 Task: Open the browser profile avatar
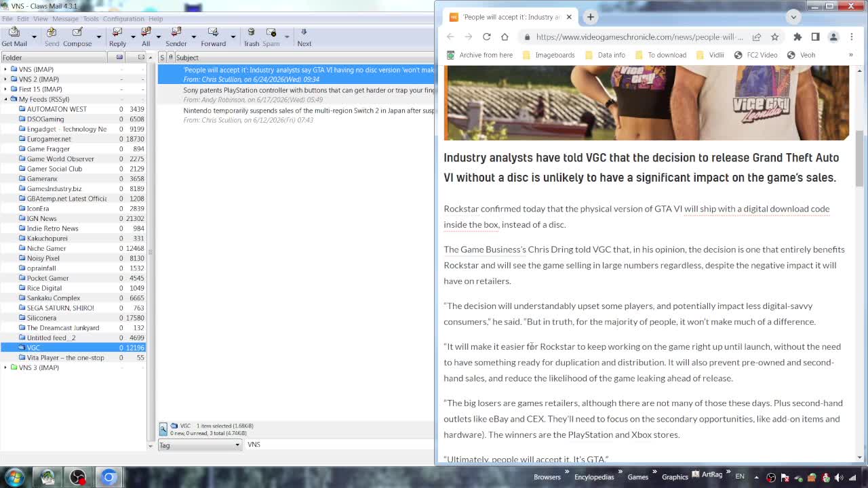(833, 37)
